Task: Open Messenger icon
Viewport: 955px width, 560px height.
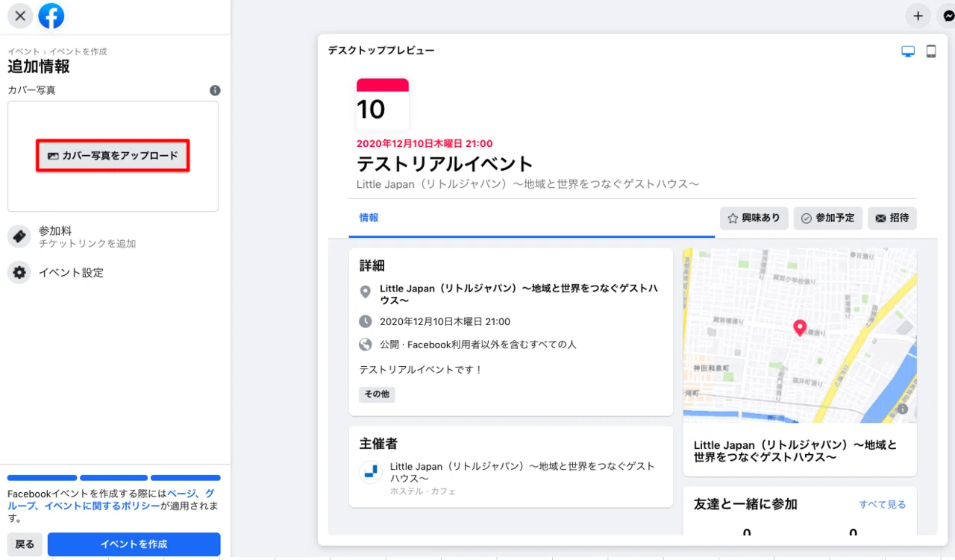Action: click(947, 16)
